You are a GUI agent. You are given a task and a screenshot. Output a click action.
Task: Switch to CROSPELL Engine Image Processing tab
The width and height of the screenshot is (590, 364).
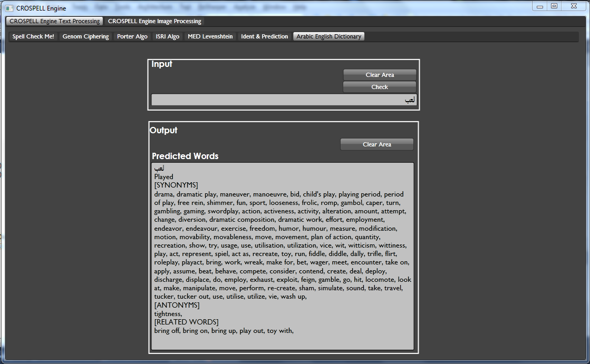154,22
